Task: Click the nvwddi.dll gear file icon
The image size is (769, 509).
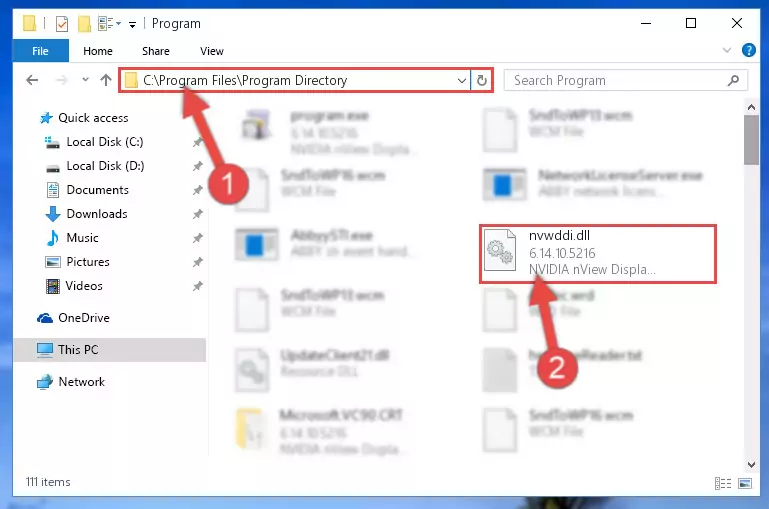Action: pos(500,251)
